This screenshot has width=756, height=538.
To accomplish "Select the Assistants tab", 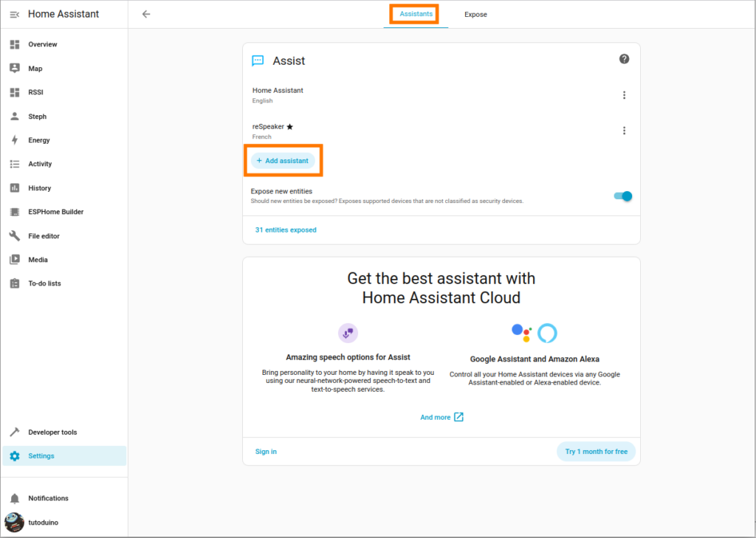I will [x=416, y=14].
